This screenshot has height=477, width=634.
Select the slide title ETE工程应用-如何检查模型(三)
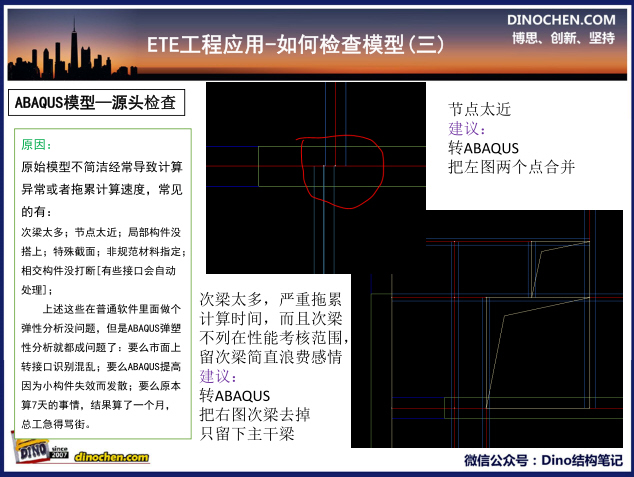tap(295, 44)
